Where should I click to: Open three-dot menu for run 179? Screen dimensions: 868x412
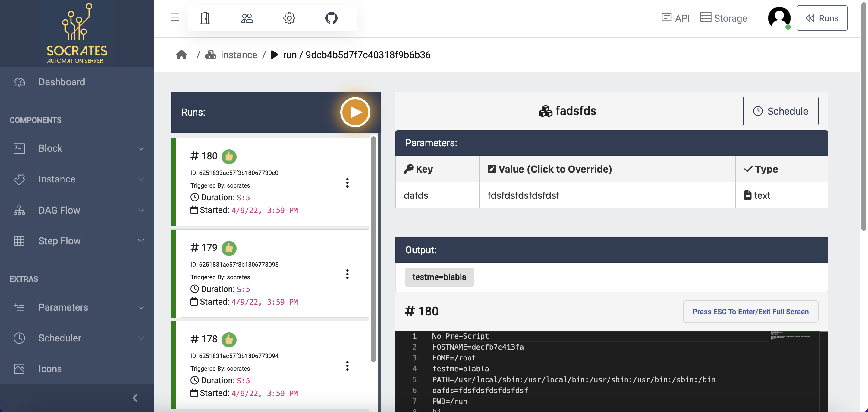pos(347,274)
